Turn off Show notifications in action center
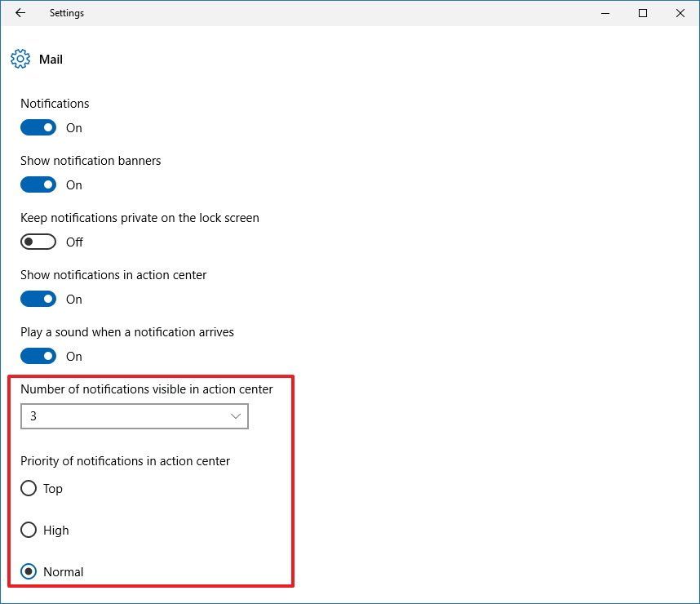 point(38,299)
